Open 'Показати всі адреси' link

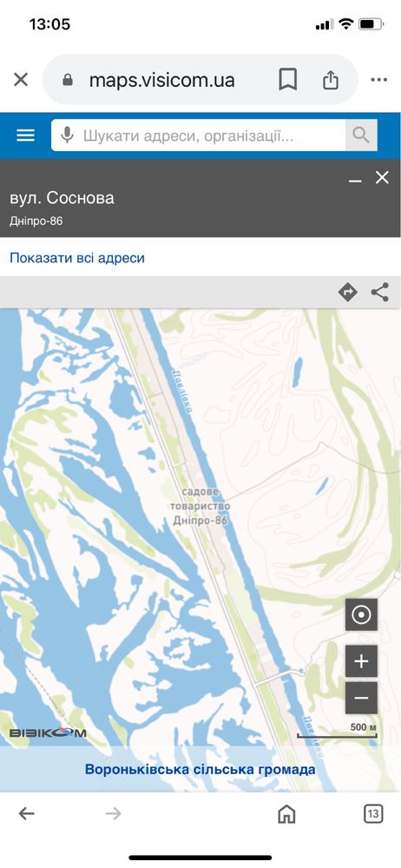pos(77,257)
